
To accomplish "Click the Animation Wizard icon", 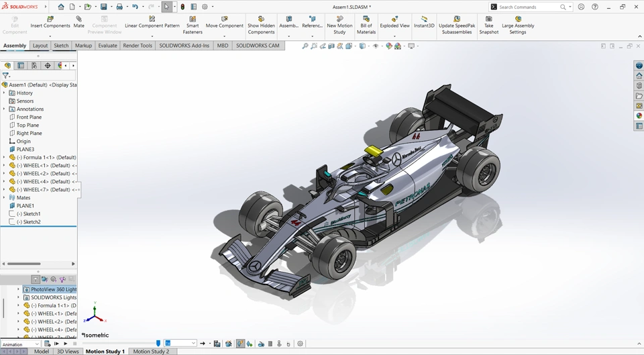I will coord(229,344).
